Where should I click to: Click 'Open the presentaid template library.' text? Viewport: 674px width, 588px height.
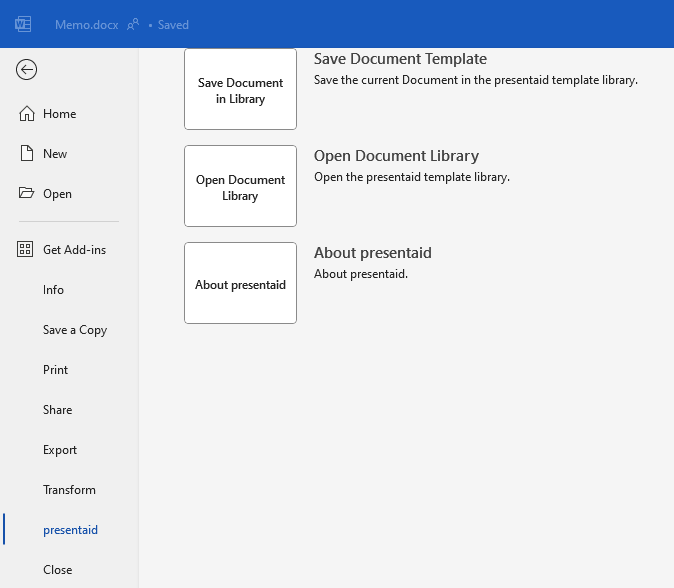pyautogui.click(x=412, y=177)
